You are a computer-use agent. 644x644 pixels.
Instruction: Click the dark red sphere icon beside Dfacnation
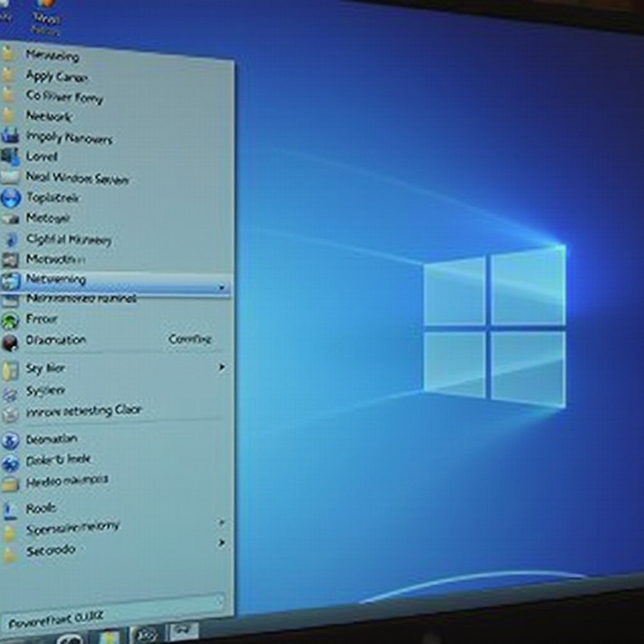[x=9, y=342]
